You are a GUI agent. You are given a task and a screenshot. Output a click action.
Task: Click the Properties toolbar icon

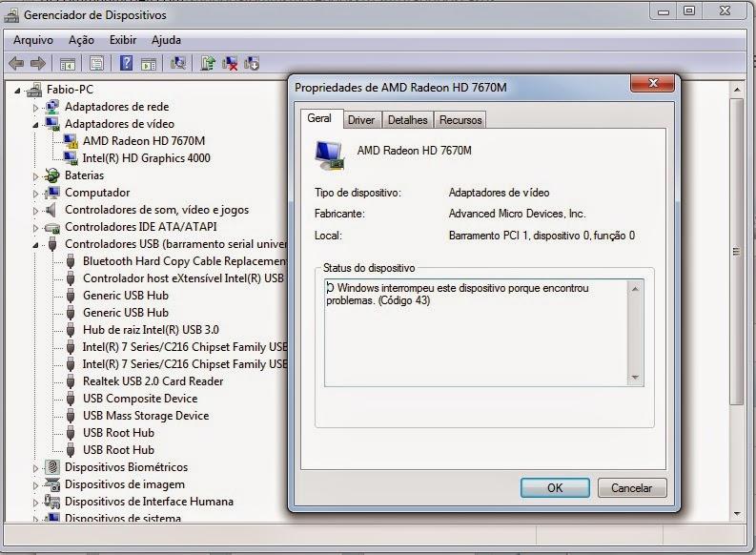(x=96, y=63)
